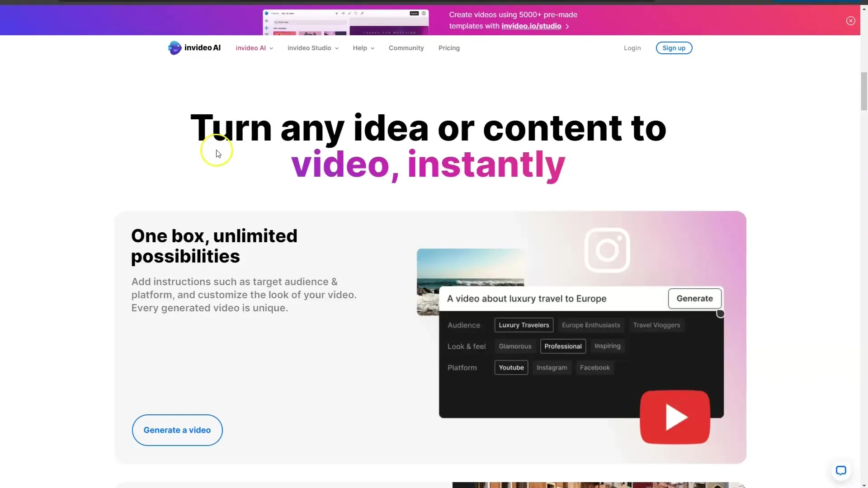Click the Generate a video button
The height and width of the screenshot is (488, 868).
177,430
